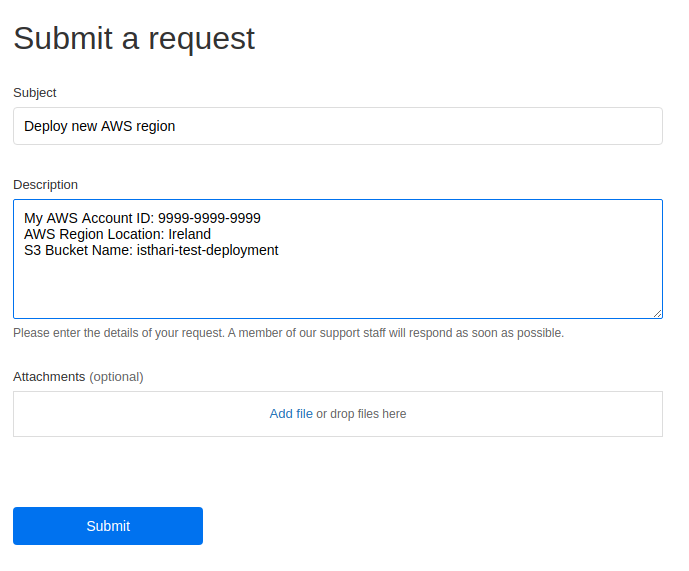Viewport: 689px width, 571px height.
Task: Grab the Description box resize handle
Action: point(657,313)
